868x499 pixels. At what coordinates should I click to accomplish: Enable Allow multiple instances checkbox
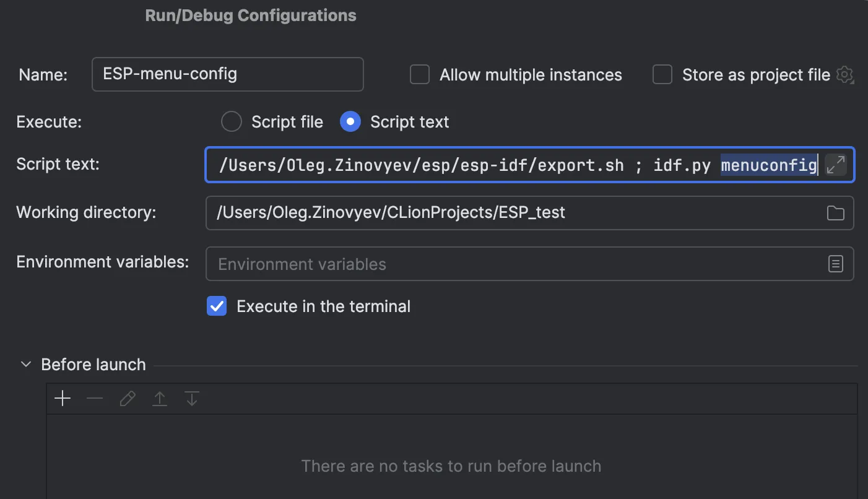(420, 75)
